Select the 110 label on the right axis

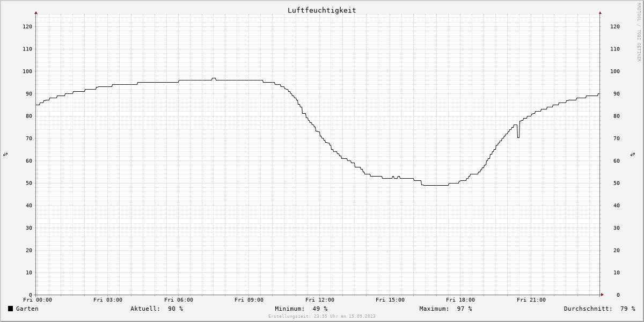coord(615,49)
